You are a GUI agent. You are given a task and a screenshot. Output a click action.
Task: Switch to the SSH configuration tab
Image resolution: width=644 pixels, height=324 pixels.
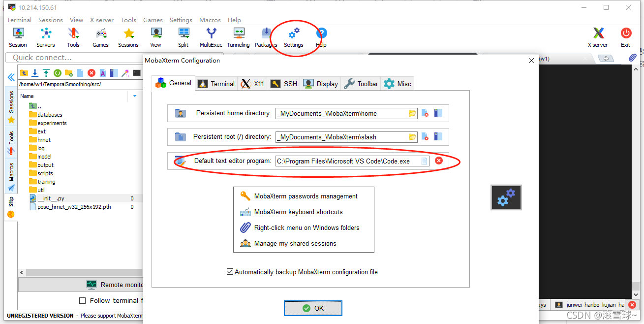284,84
